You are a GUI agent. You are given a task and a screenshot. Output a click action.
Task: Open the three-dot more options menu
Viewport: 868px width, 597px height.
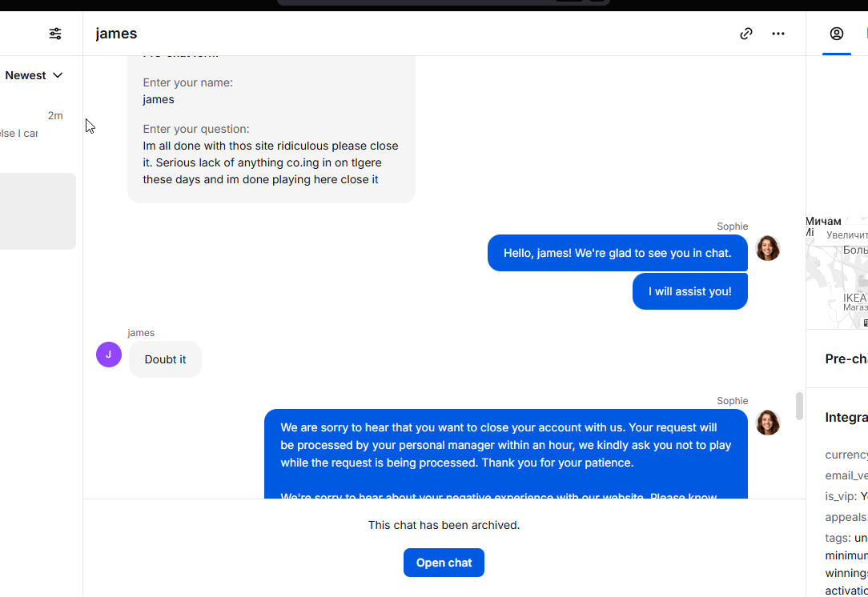coord(778,34)
